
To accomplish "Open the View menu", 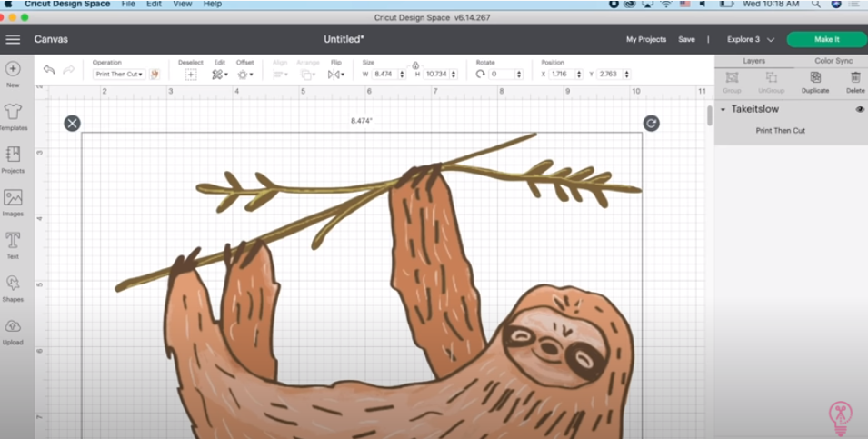I will (182, 4).
